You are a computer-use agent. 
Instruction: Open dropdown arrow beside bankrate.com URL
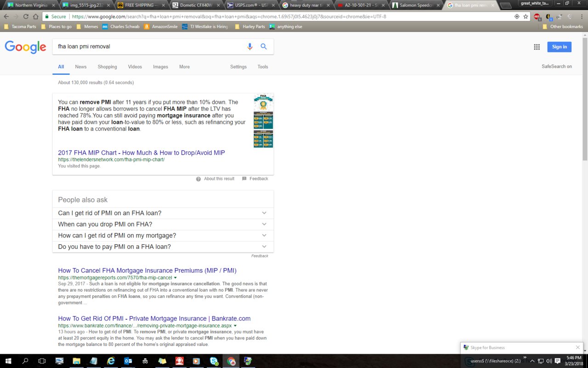(235, 326)
